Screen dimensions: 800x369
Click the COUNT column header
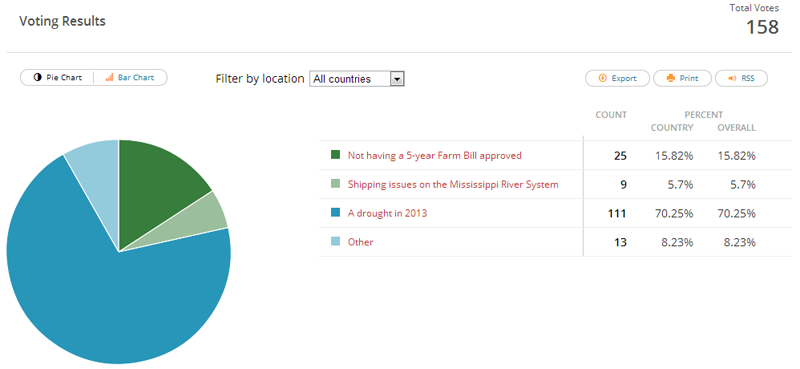[x=611, y=115]
